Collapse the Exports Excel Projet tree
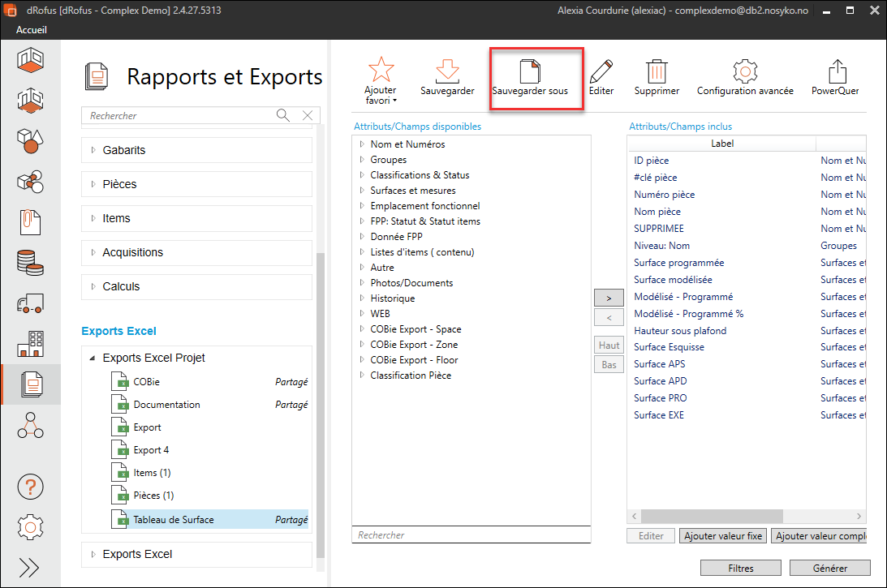 point(92,358)
